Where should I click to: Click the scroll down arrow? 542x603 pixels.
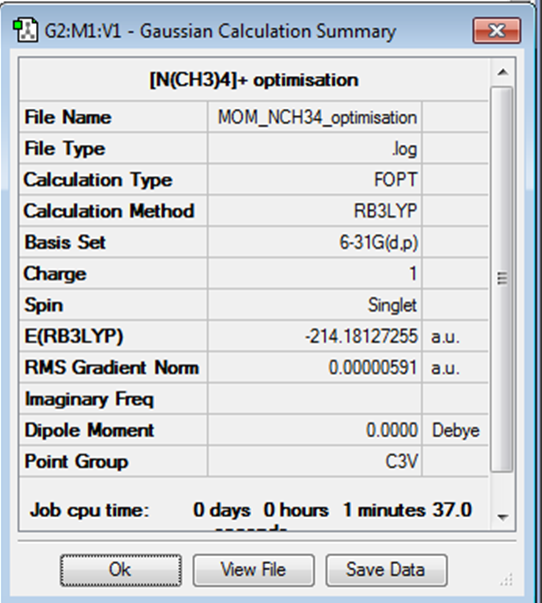[x=502, y=517]
